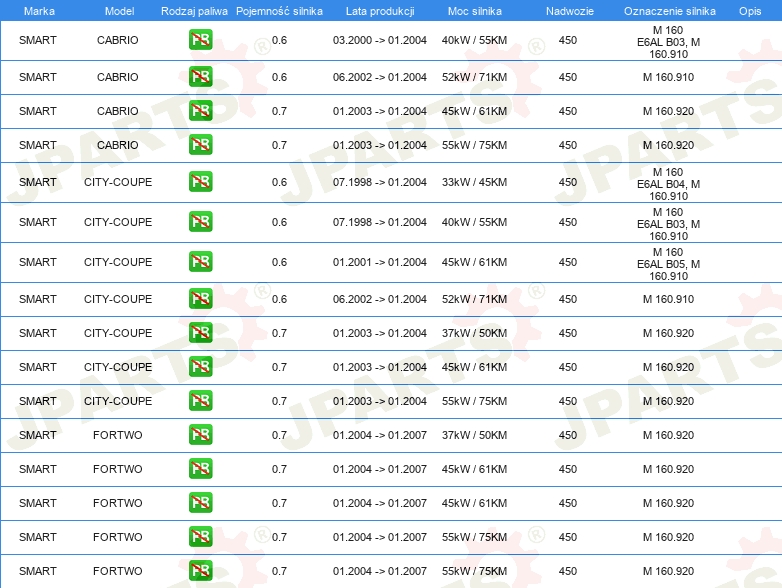Screen dimensions: 782x588
Task: Click 37kW / 50KM in the CITY-COUPE row
Action: (474, 333)
